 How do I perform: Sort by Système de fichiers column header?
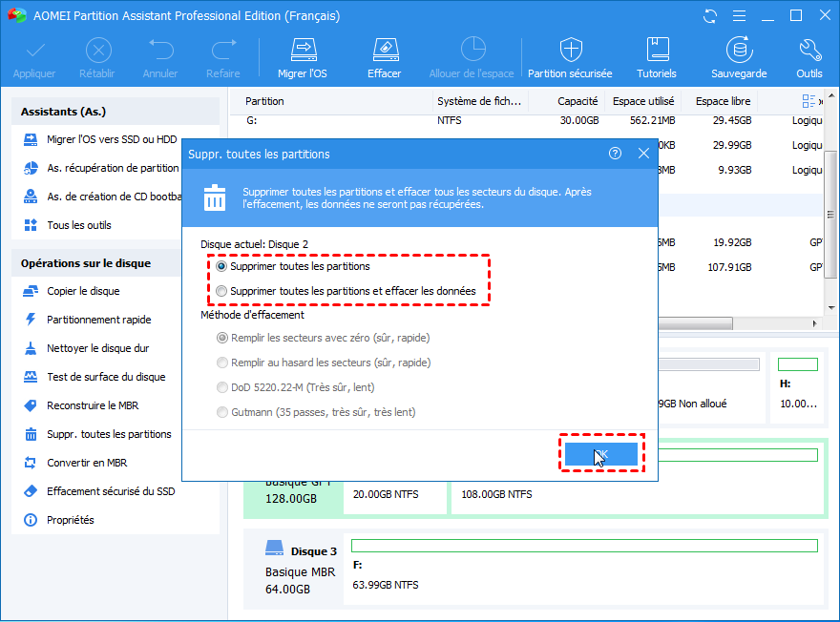coord(479,101)
